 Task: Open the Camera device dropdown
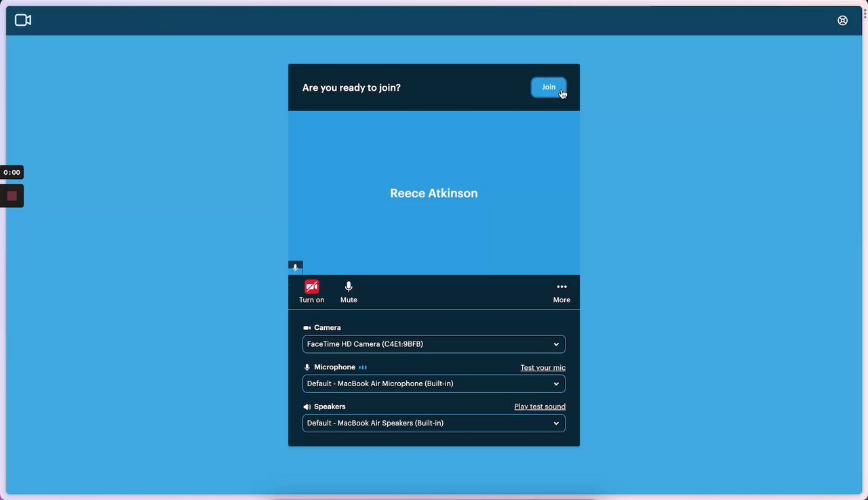(x=434, y=344)
